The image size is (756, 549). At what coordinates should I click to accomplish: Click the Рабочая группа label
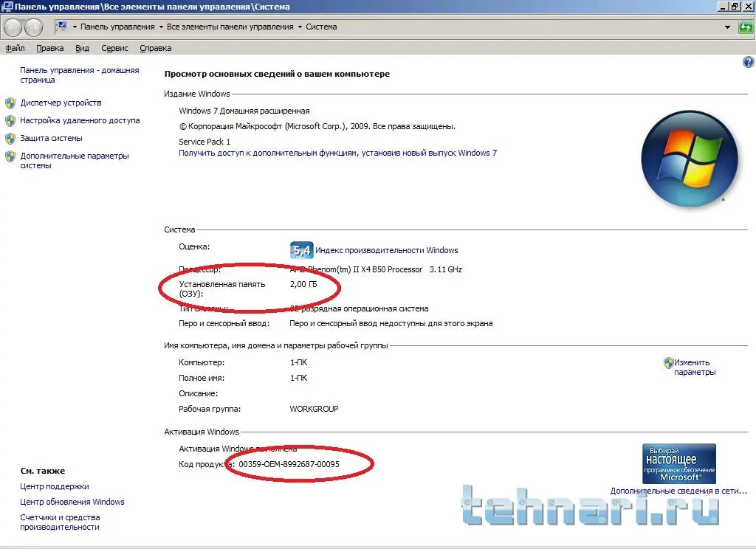(209, 409)
